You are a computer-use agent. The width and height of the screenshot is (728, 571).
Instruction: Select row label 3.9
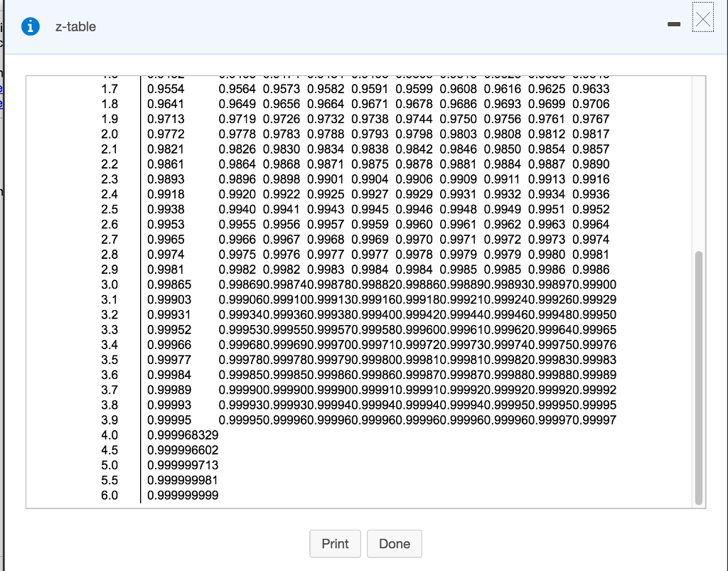coord(109,420)
